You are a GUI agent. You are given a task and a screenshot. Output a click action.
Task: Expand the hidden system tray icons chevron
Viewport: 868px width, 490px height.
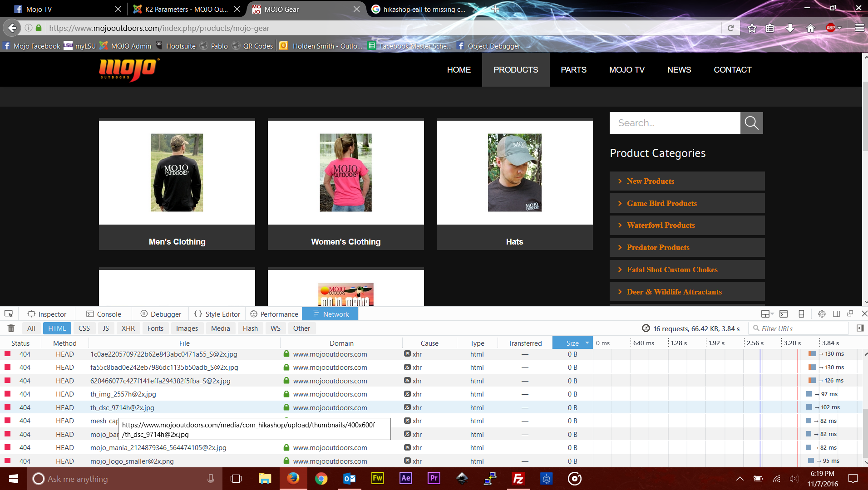[740, 479]
